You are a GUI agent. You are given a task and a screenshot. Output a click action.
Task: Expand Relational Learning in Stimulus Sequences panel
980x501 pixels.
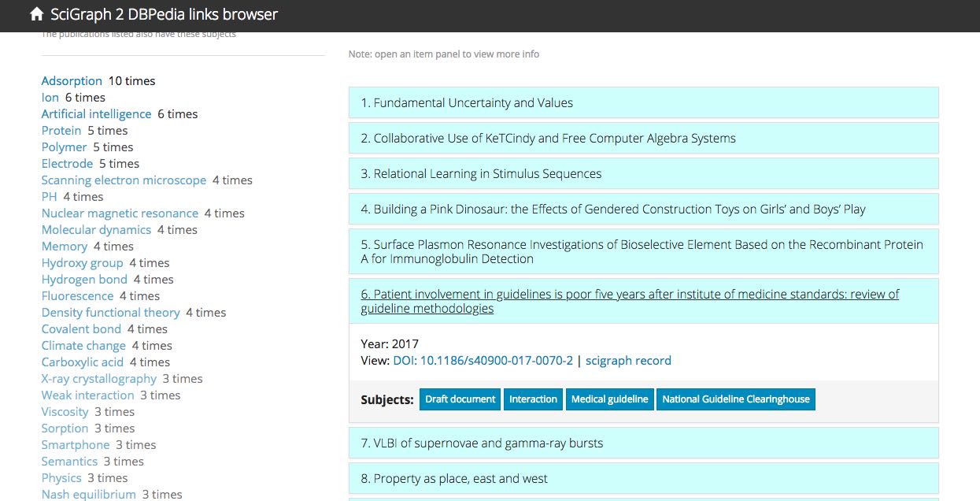(x=643, y=173)
